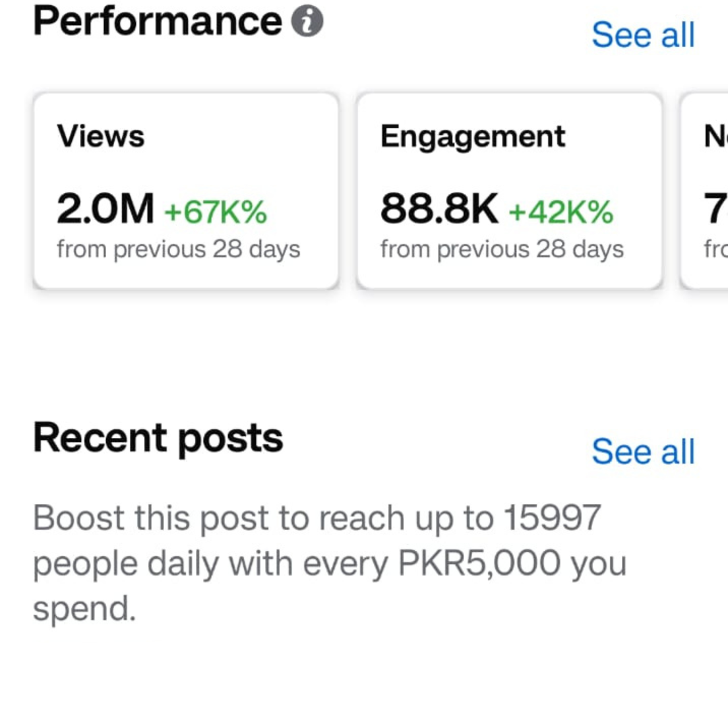Image resolution: width=728 pixels, height=728 pixels.
Task: Click the Engagement card title
Action: 473,137
